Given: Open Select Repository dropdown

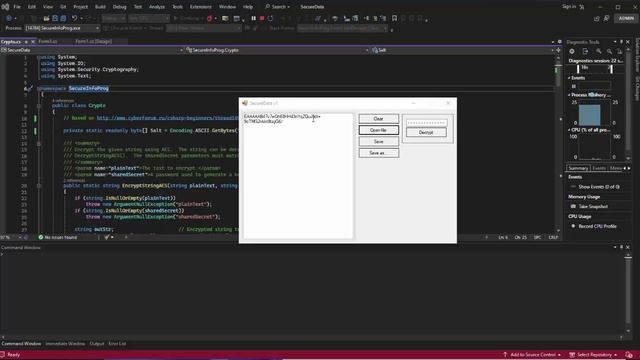Looking at the screenshot, I should tap(593, 355).
